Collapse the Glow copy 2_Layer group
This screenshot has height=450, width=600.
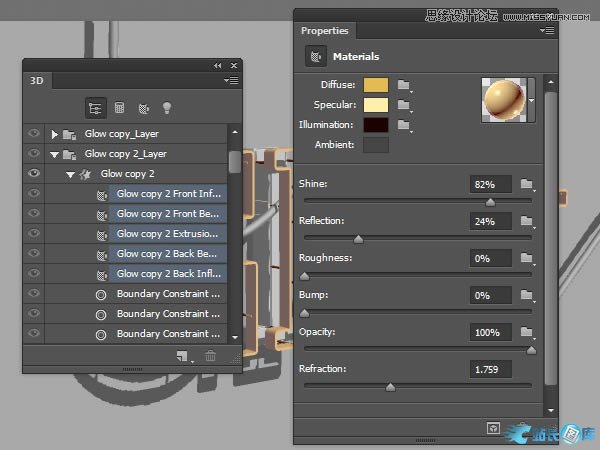click(x=55, y=154)
